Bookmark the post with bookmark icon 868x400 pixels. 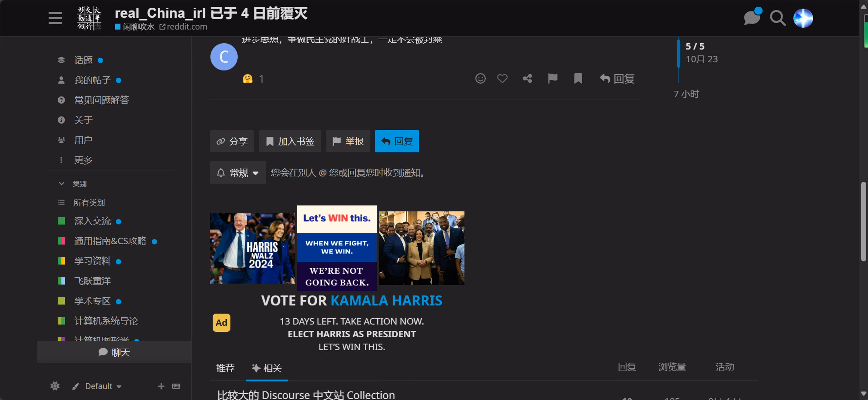click(x=578, y=79)
